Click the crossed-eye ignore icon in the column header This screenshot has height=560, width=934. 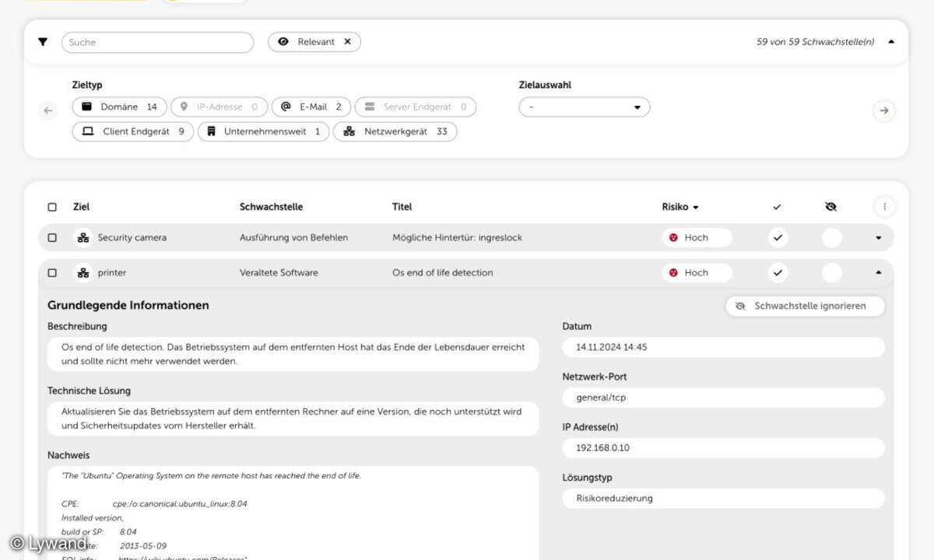point(830,207)
